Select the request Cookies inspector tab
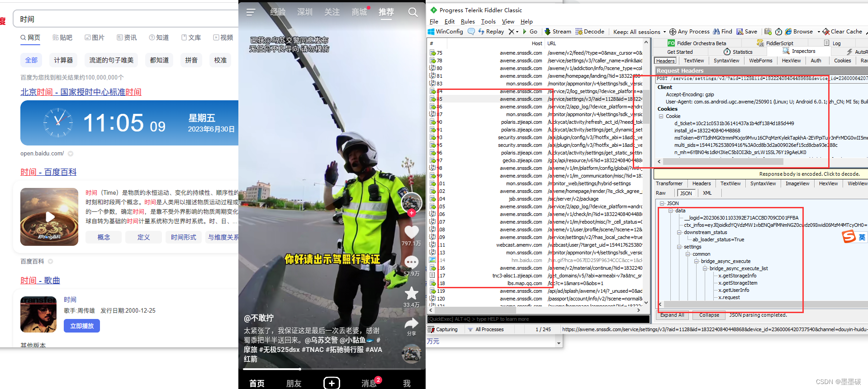The width and height of the screenshot is (868, 389). point(842,61)
